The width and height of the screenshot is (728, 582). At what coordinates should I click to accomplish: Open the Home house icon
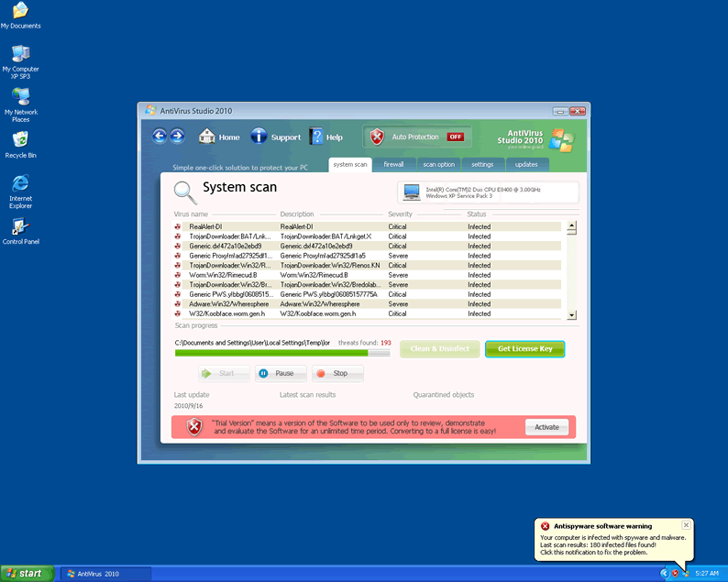click(x=207, y=137)
